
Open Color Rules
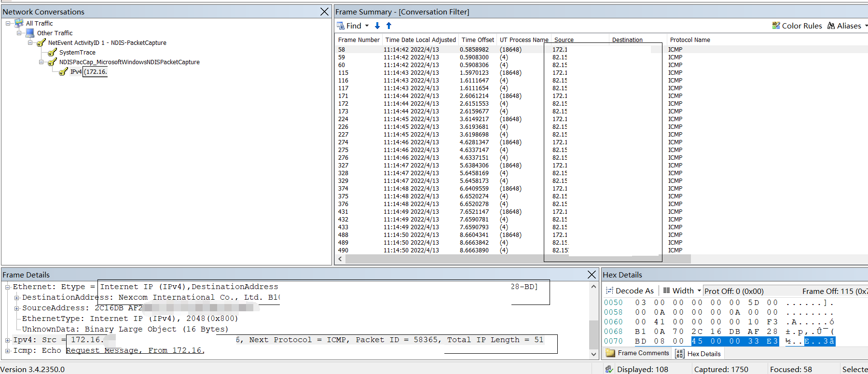click(797, 26)
